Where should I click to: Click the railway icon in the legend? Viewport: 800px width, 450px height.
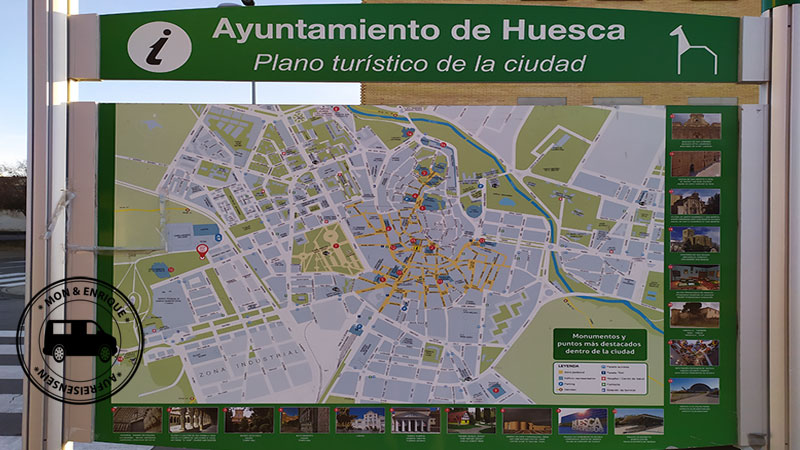point(561,389)
